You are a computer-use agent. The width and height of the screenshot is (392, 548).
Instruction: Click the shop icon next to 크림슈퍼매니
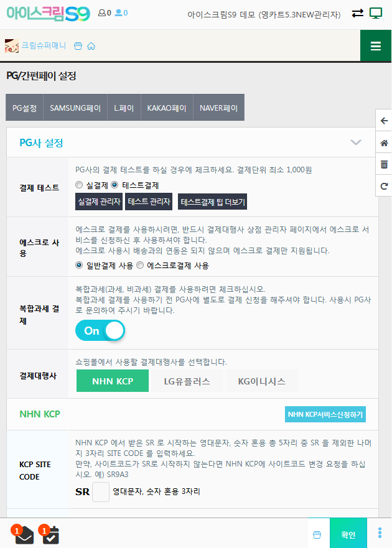tap(78, 46)
